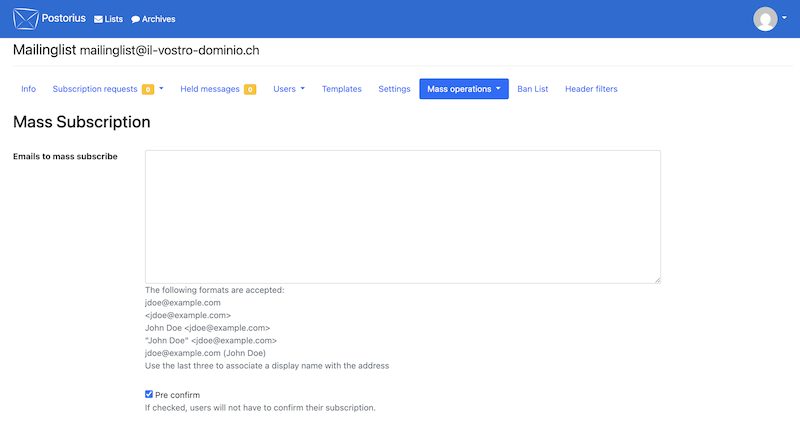Open Held messages tab
Image resolution: width=800 pixels, height=422 pixels.
pyautogui.click(x=210, y=89)
